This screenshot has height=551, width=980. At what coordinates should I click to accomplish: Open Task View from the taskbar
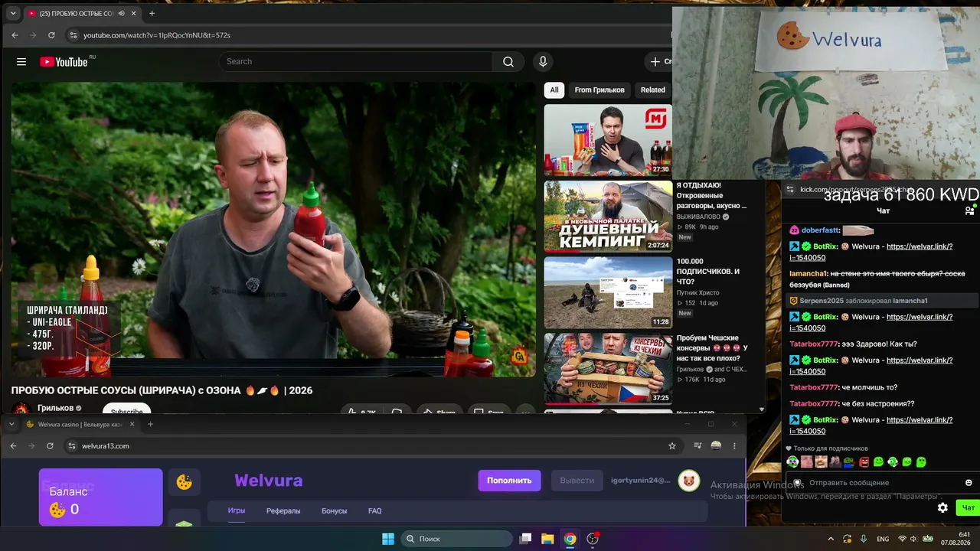(525, 539)
